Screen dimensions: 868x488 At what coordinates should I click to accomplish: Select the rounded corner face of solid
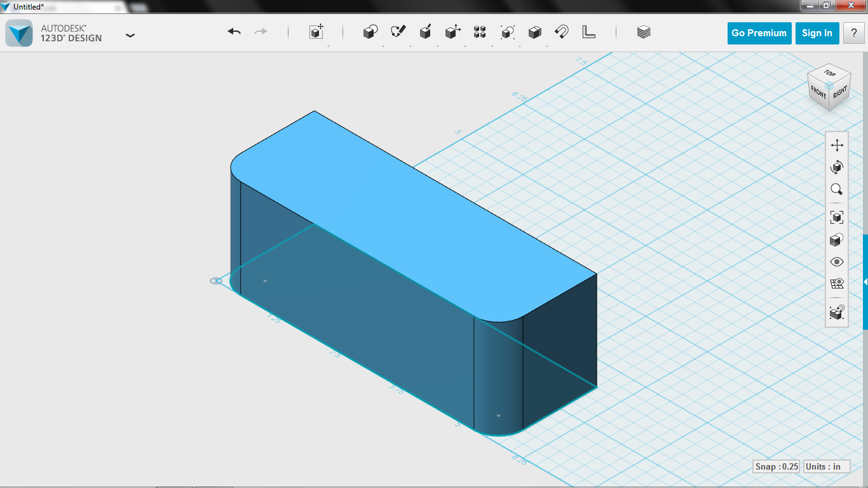tap(498, 375)
